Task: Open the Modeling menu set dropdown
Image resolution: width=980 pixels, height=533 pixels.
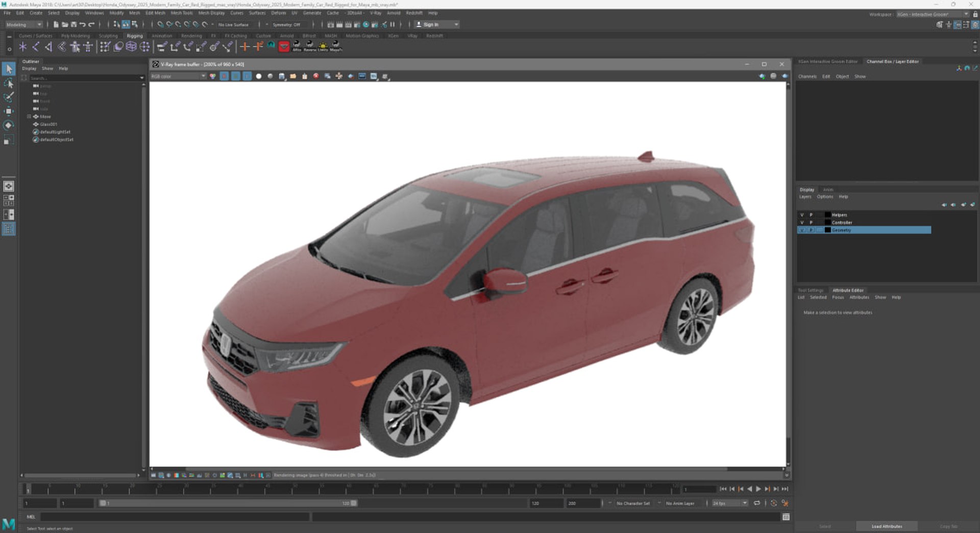Action: (24, 25)
